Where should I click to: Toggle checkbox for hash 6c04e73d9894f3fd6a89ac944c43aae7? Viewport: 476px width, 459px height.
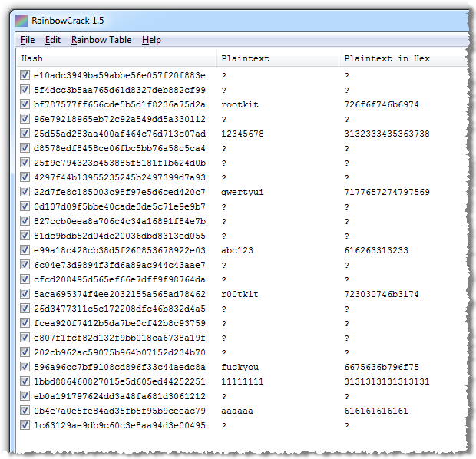pos(25,264)
